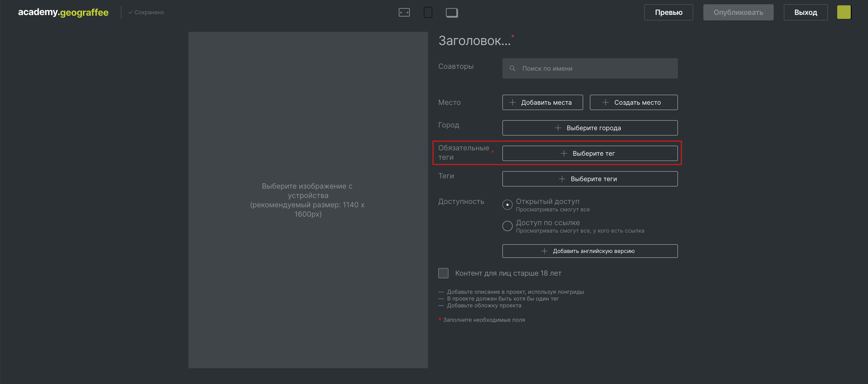The width and height of the screenshot is (868, 384).
Task: Switch to the wide desktop preview icon
Action: click(404, 13)
